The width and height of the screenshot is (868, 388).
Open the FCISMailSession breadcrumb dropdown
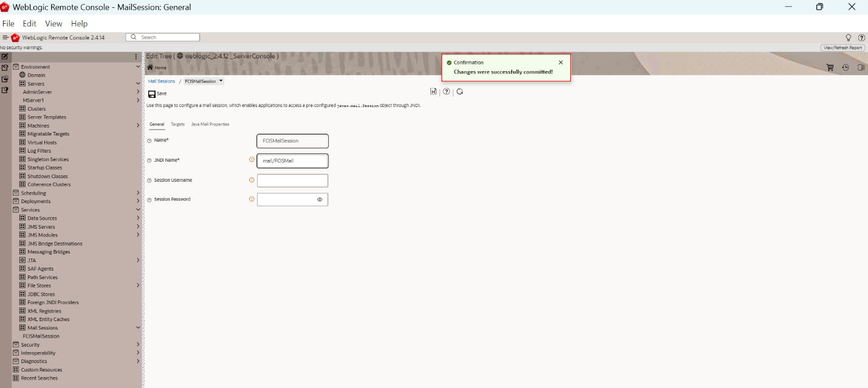point(221,81)
